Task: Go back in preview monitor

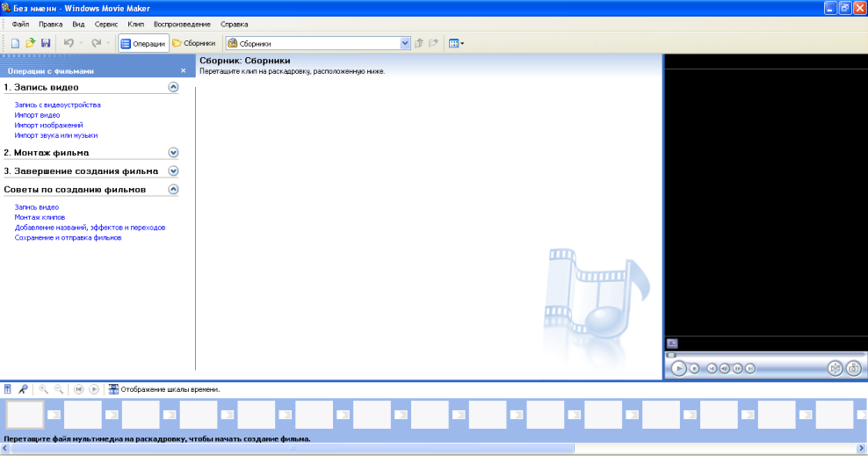Action: (x=712, y=368)
